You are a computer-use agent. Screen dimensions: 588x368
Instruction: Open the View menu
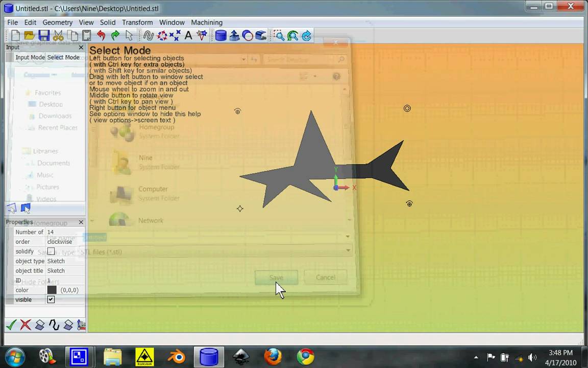point(86,22)
